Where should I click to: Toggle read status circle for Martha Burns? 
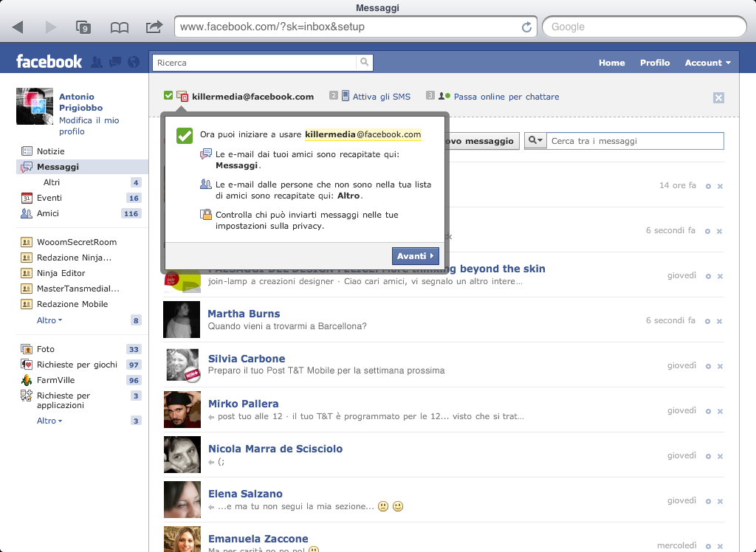[x=708, y=321]
